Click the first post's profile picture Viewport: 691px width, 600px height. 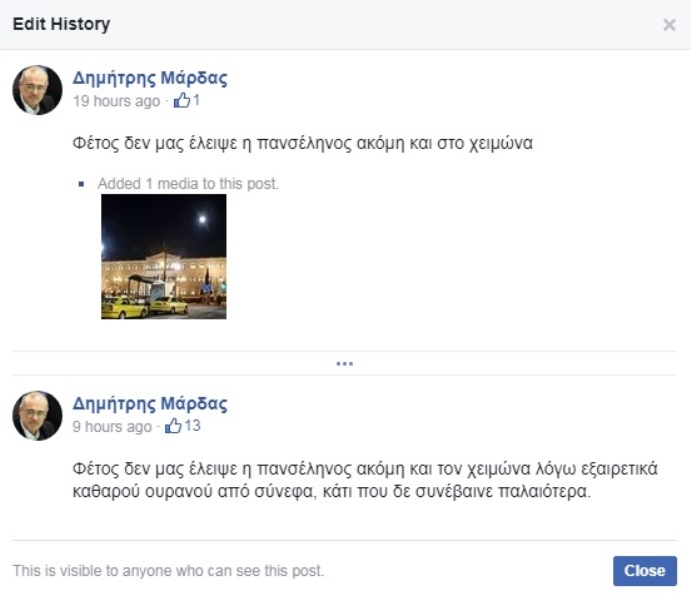(37, 90)
